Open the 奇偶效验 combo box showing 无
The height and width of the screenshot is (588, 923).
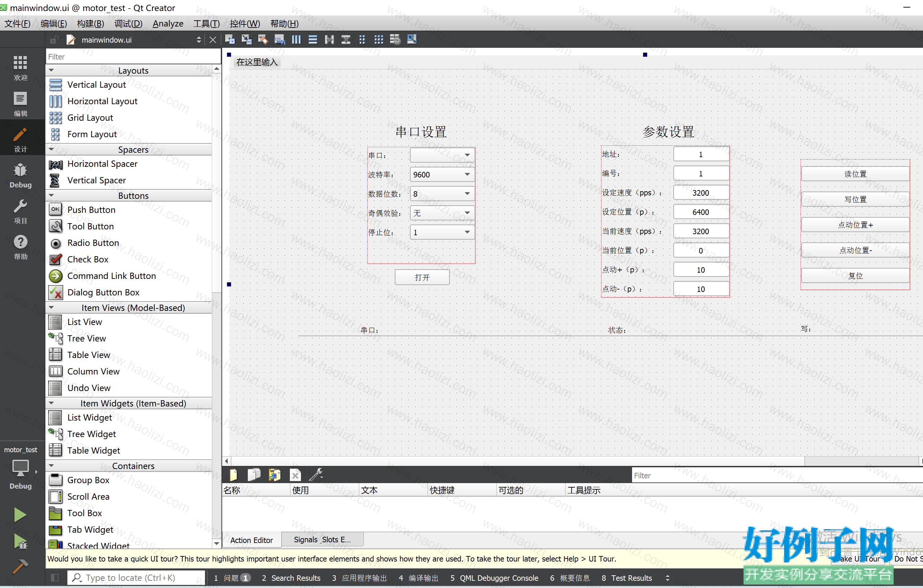[x=442, y=213]
